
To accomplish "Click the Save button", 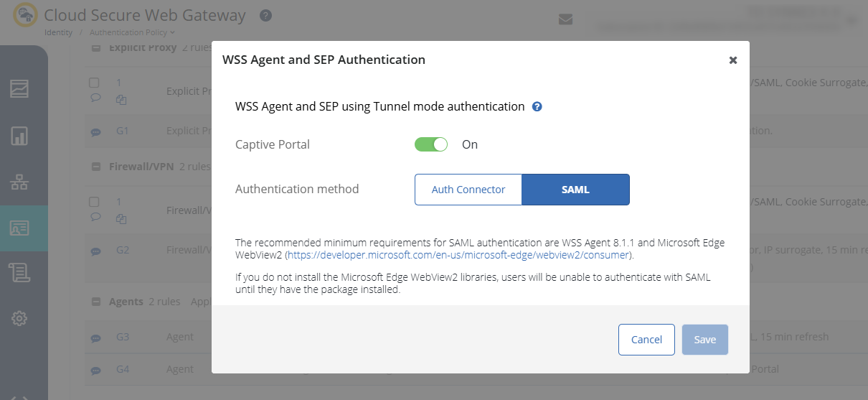I will pos(705,340).
